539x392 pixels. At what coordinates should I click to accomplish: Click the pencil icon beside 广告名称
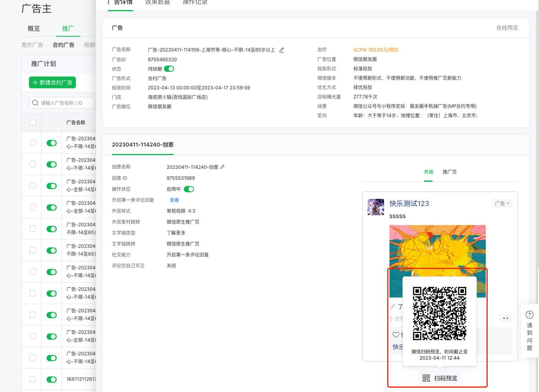click(282, 50)
